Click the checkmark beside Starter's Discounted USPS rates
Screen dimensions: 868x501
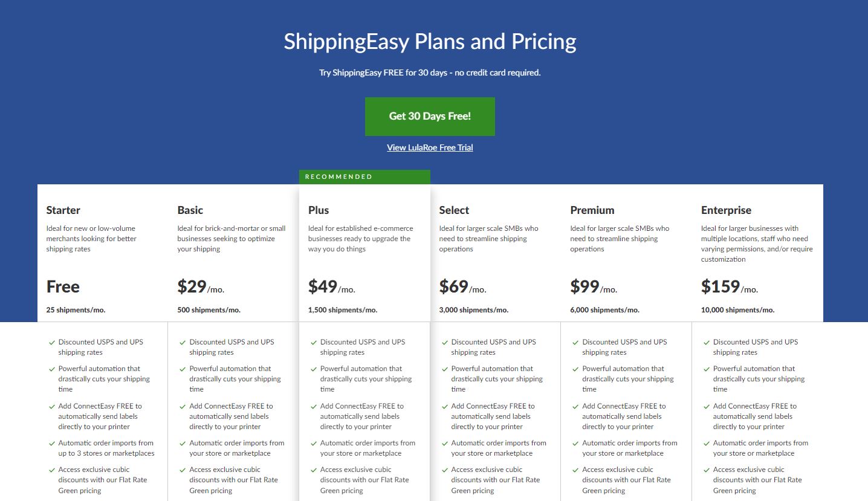pos(52,343)
